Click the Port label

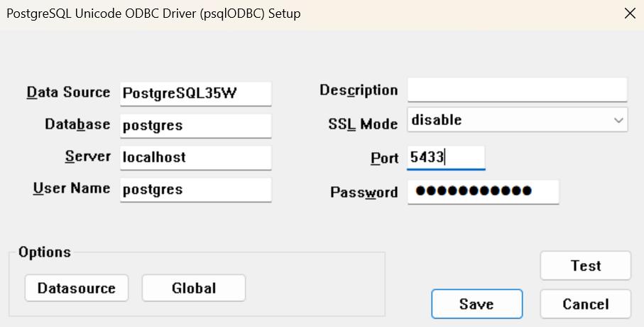pyautogui.click(x=384, y=158)
